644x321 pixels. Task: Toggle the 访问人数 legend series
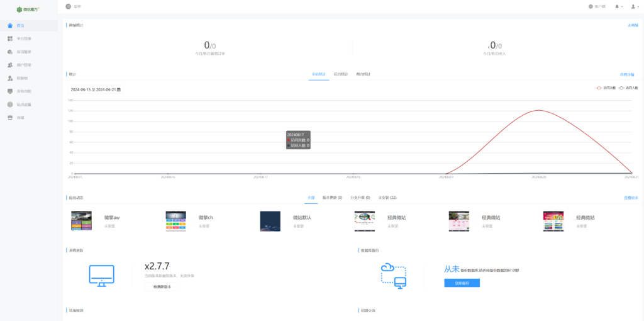tap(628, 88)
